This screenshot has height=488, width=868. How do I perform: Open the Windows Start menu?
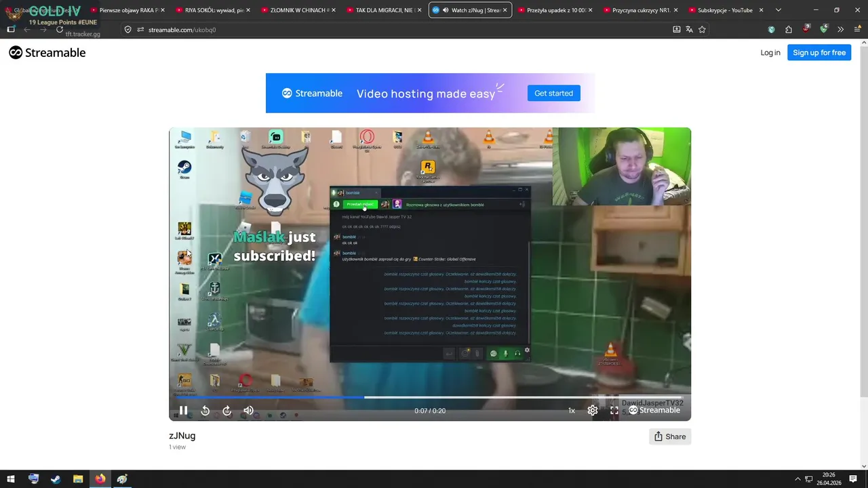point(11,479)
